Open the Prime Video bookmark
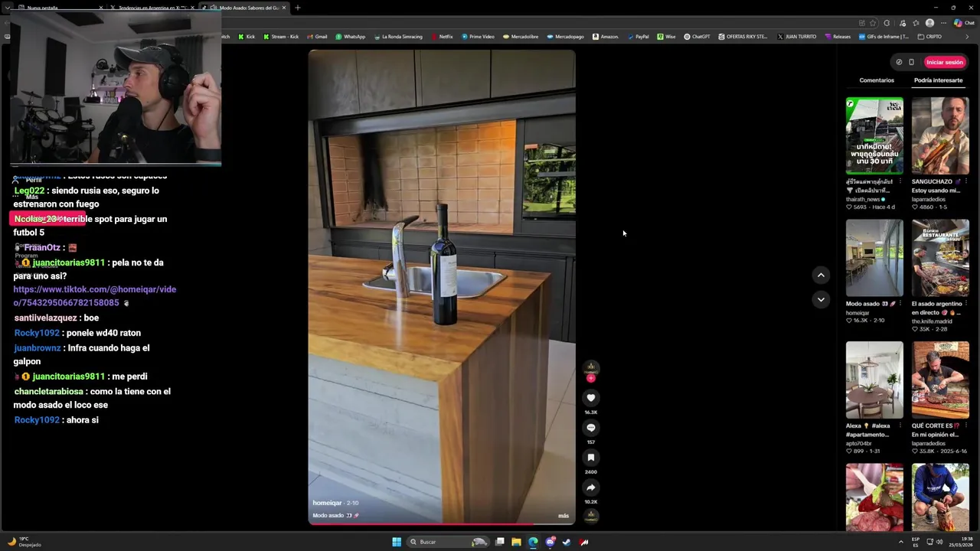The width and height of the screenshot is (980, 551). 478,37
